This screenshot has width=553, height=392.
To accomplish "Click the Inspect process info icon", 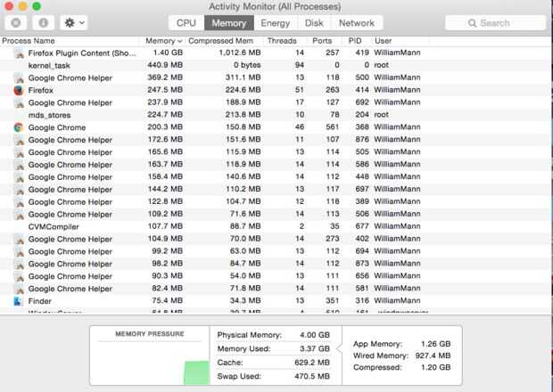I will (43, 23).
